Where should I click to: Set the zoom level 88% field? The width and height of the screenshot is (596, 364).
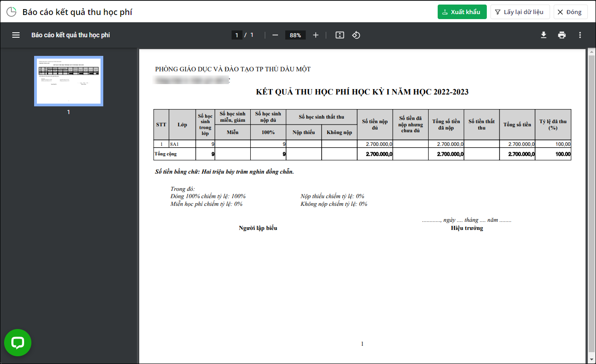295,35
